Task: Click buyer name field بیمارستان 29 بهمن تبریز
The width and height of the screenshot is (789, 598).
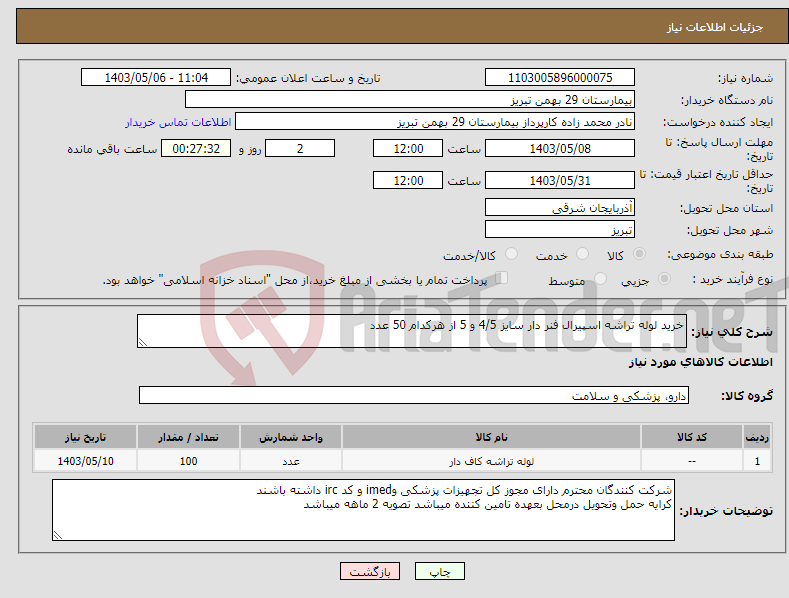Action: pyautogui.click(x=410, y=99)
